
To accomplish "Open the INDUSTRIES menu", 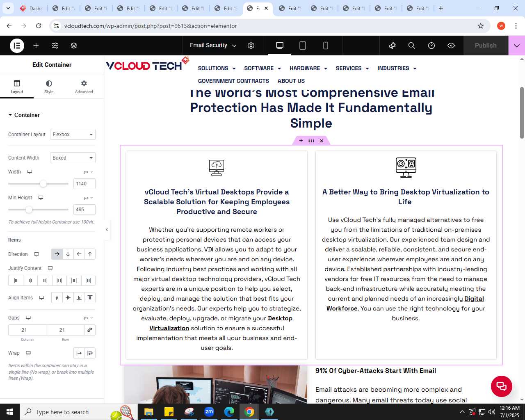I will 397,68.
